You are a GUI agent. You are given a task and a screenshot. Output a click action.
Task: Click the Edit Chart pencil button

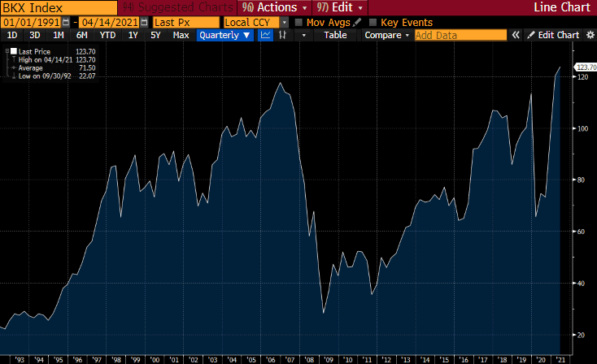pyautogui.click(x=554, y=35)
